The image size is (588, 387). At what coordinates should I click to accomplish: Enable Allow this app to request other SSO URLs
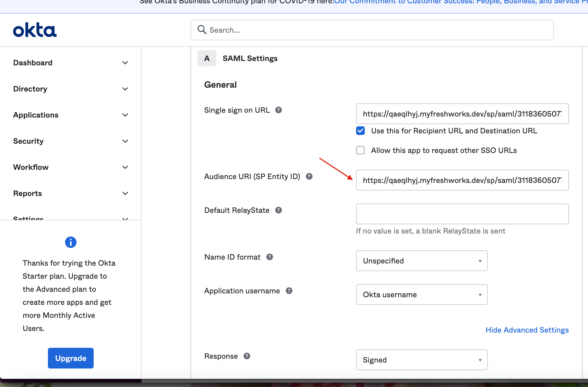click(x=360, y=150)
